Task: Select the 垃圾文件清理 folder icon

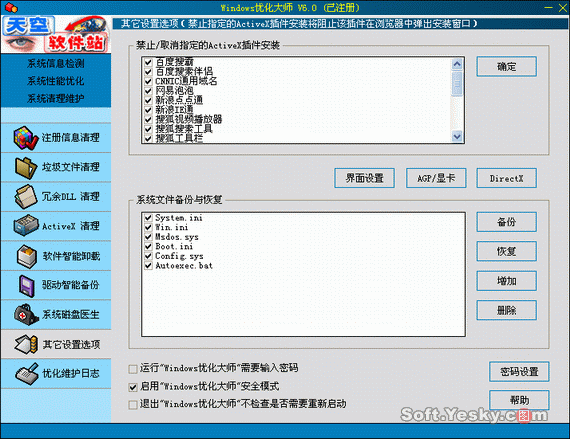Action: (25, 168)
